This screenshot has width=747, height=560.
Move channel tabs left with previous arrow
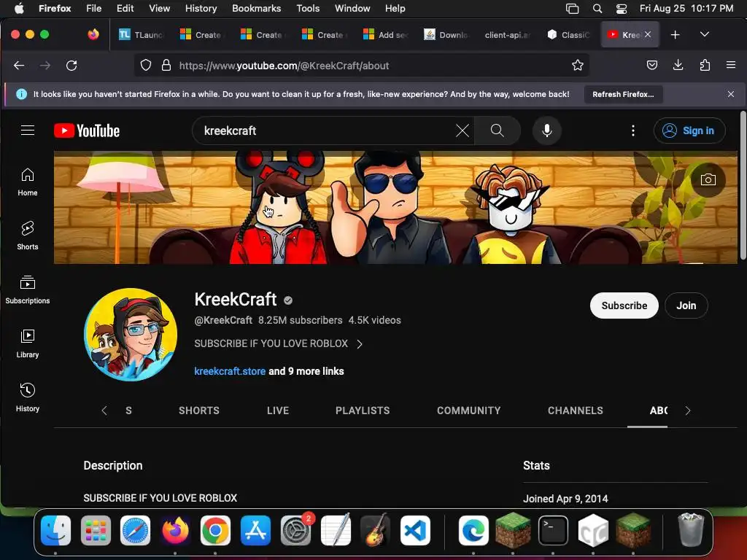[104, 411]
